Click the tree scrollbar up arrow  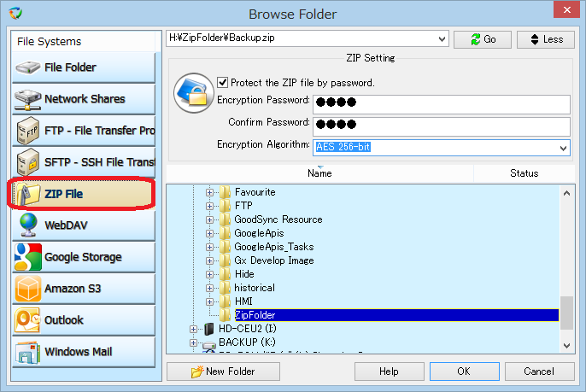(566, 193)
